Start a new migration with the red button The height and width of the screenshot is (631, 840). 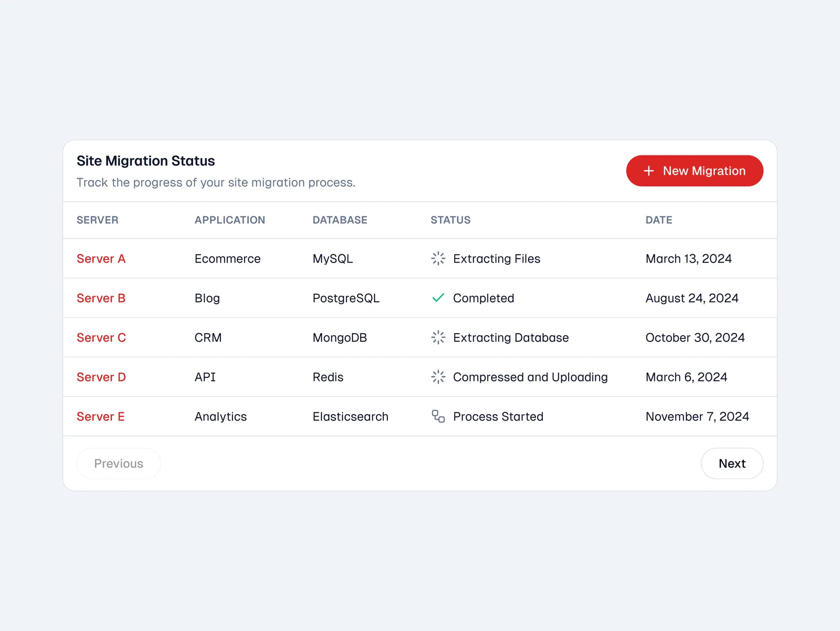click(694, 171)
